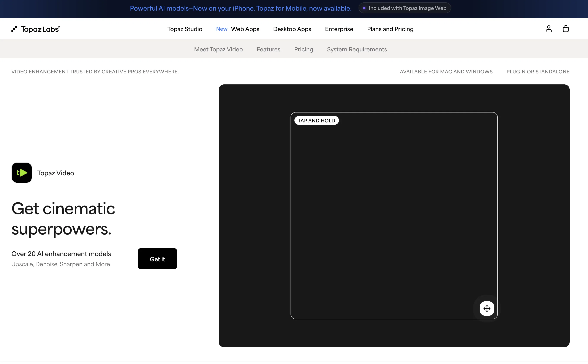Open the user account icon
Image resolution: width=588 pixels, height=364 pixels.
(548, 29)
